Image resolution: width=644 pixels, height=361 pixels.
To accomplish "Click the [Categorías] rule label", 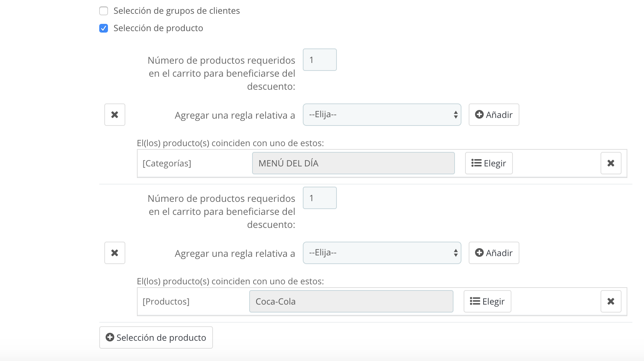I will (x=167, y=163).
